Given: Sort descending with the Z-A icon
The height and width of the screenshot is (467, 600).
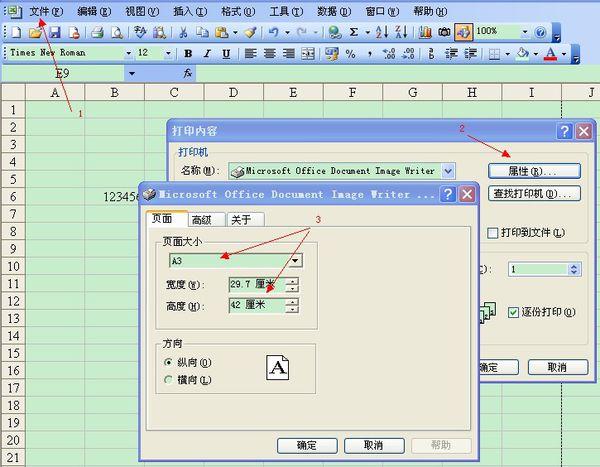Looking at the screenshot, I should coord(401,33).
